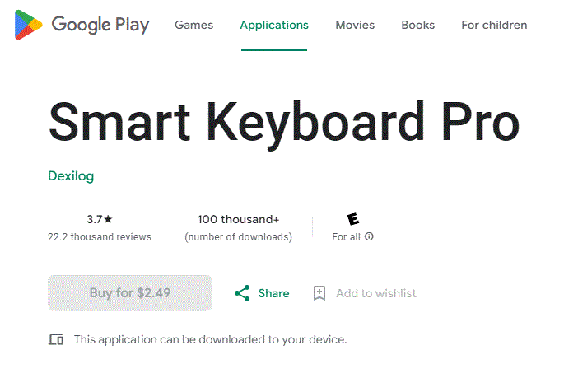Switch to the Movies tab
This screenshot has width=564, height=392.
tap(355, 25)
